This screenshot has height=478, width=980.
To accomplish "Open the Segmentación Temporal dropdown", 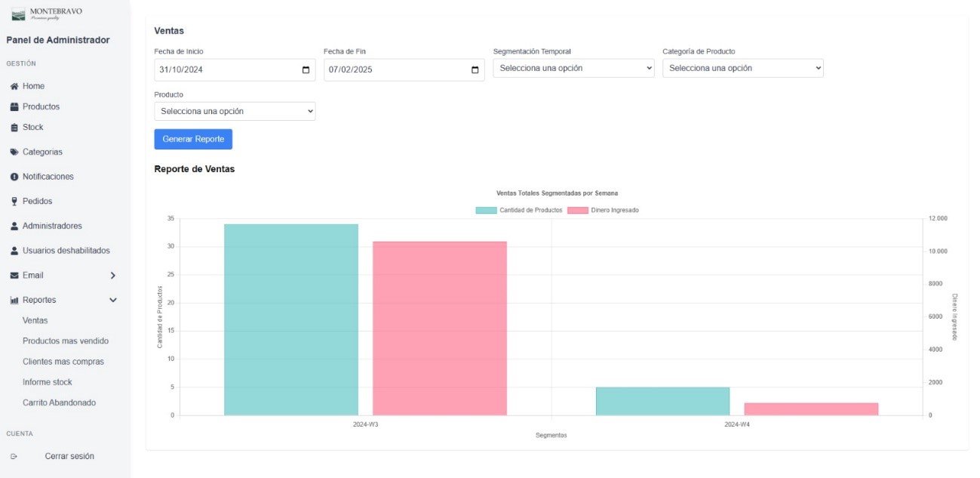I will [x=573, y=68].
